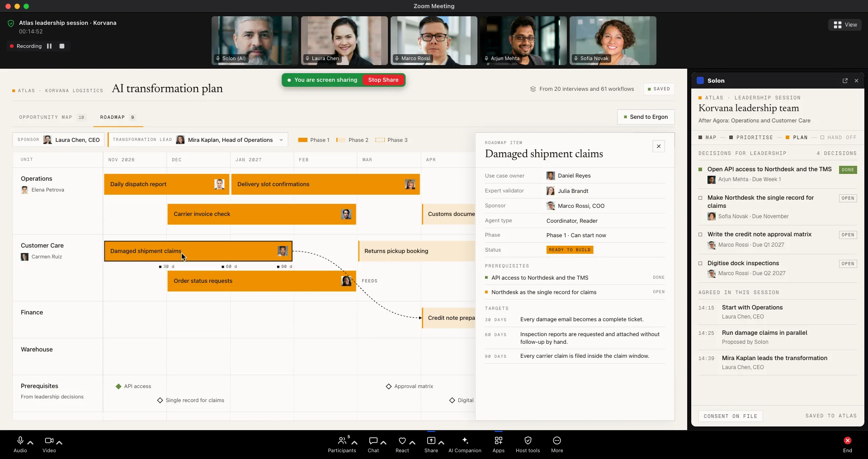This screenshot has width=868, height=459.
Task: Click the Phase 2 legend swatch
Action: coord(340,140)
